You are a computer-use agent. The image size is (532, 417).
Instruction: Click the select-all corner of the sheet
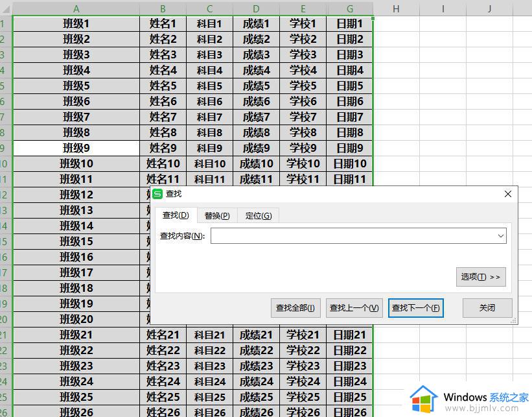pos(6,9)
